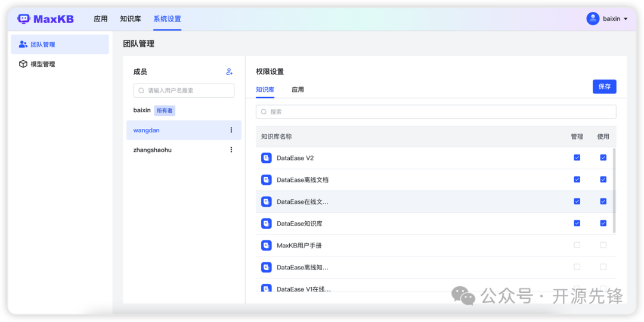Click the DataEase在线文… dataset icon
This screenshot has height=322, width=644.
(266, 202)
